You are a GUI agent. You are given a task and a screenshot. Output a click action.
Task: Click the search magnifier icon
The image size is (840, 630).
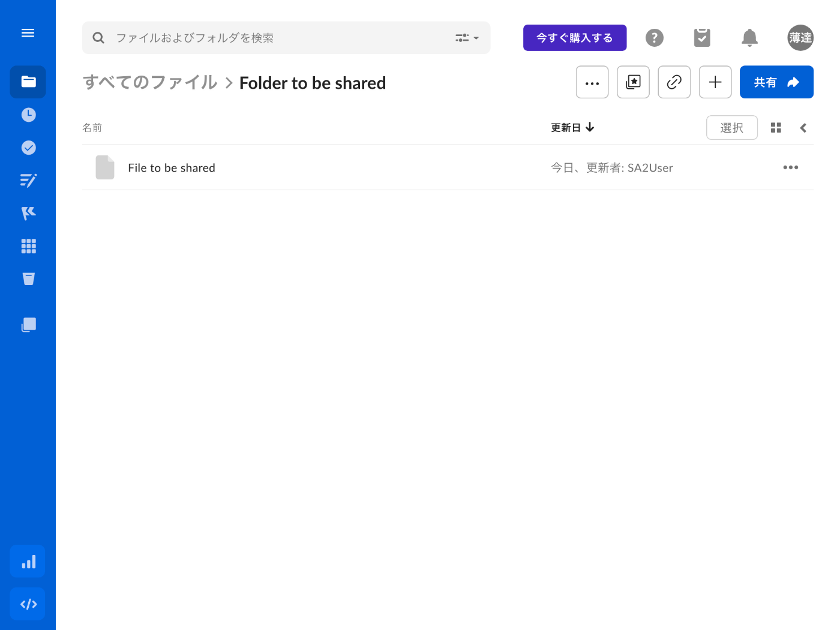(98, 38)
